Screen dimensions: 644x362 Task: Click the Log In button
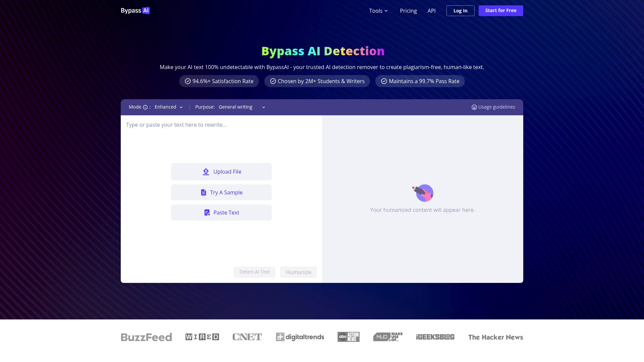pyautogui.click(x=460, y=11)
